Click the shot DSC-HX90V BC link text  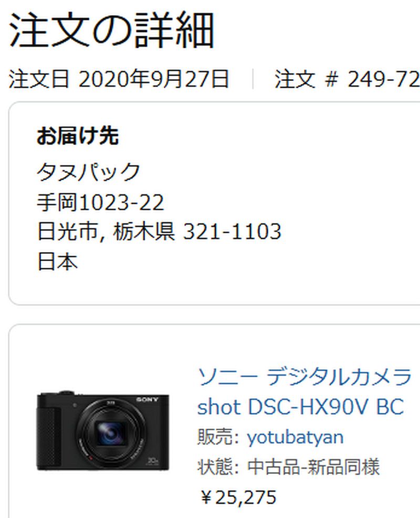[x=300, y=406]
